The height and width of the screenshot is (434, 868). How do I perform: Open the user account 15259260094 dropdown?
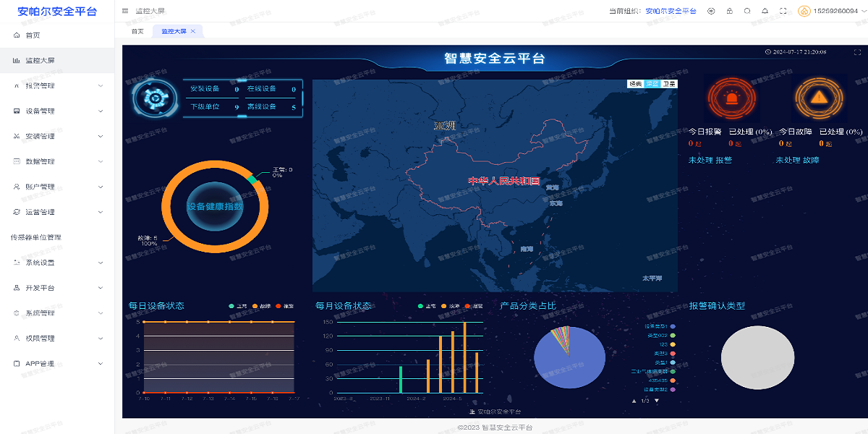click(830, 11)
